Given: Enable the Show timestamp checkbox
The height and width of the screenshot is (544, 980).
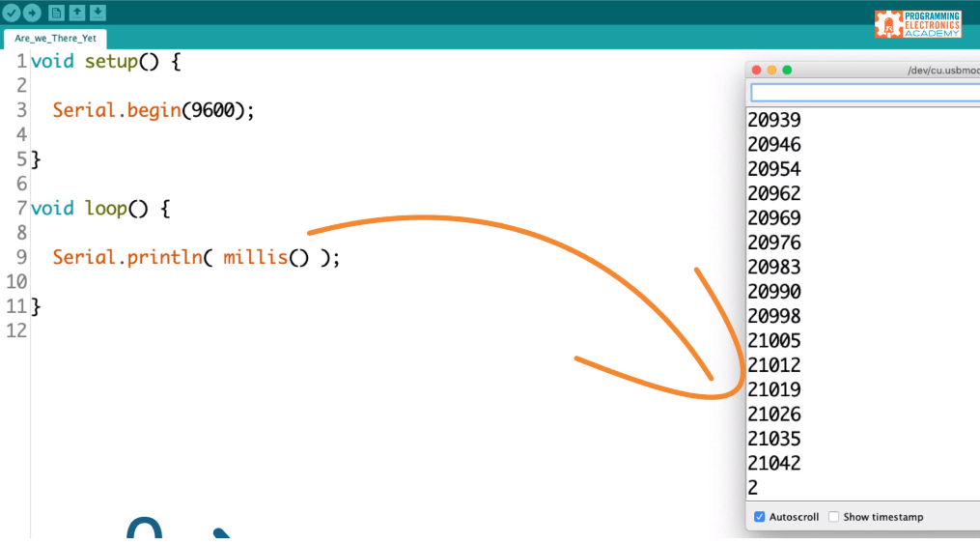Looking at the screenshot, I should point(834,517).
